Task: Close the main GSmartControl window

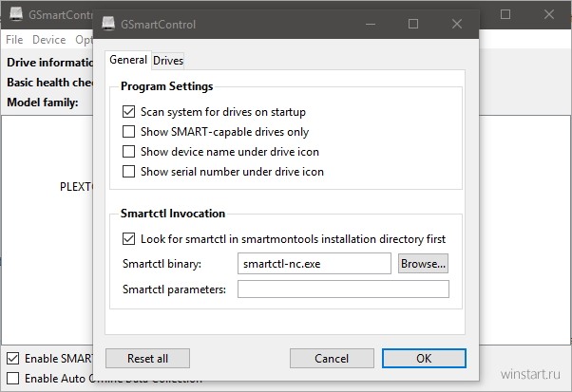Action: (x=549, y=14)
